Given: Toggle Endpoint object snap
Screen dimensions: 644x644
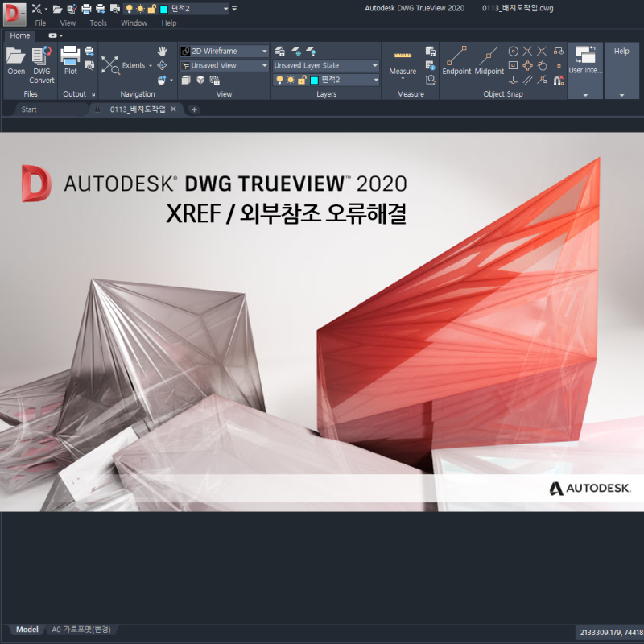Looking at the screenshot, I should point(456,60).
